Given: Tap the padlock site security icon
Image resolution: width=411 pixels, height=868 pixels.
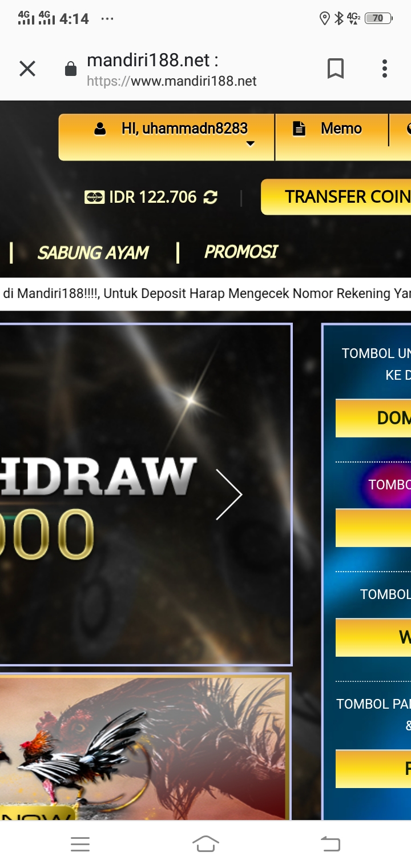Looking at the screenshot, I should 71,70.
